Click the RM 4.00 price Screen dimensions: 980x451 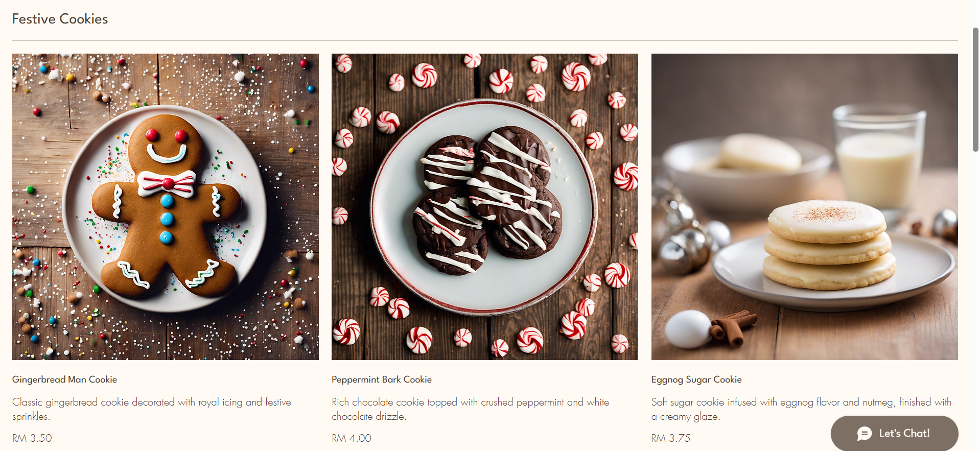pyautogui.click(x=352, y=438)
